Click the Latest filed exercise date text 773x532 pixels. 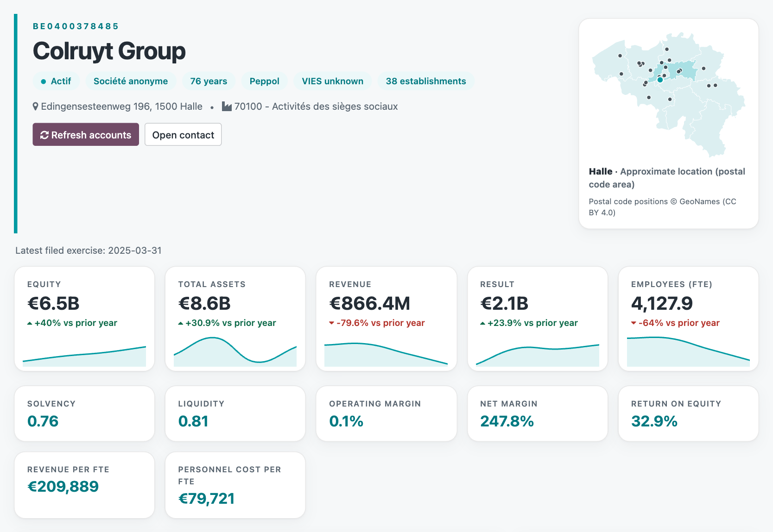[x=89, y=250]
